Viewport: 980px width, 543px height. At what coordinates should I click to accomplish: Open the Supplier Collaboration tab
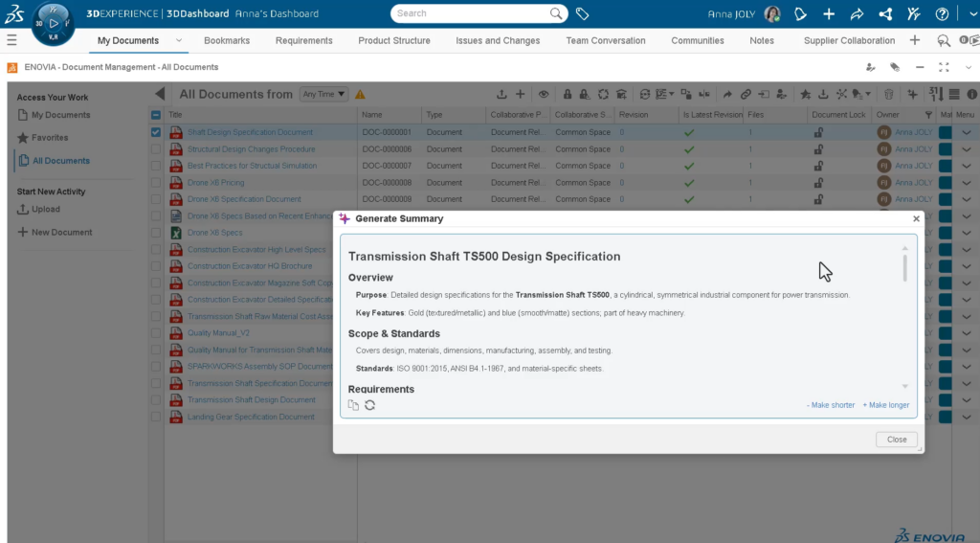point(850,40)
